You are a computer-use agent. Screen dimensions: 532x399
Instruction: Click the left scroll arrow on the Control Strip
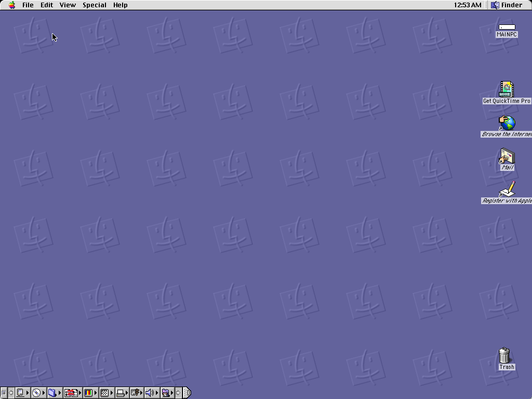[10, 393]
